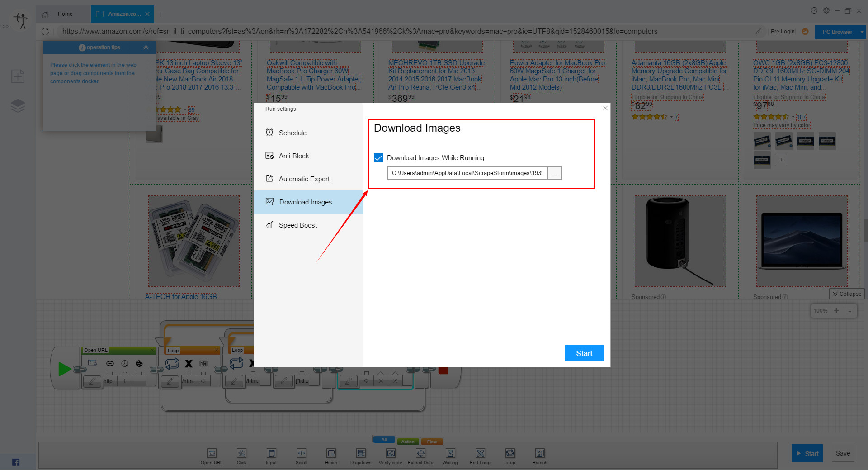The height and width of the screenshot is (470, 868).
Task: Select the Verify code component icon
Action: 391,453
